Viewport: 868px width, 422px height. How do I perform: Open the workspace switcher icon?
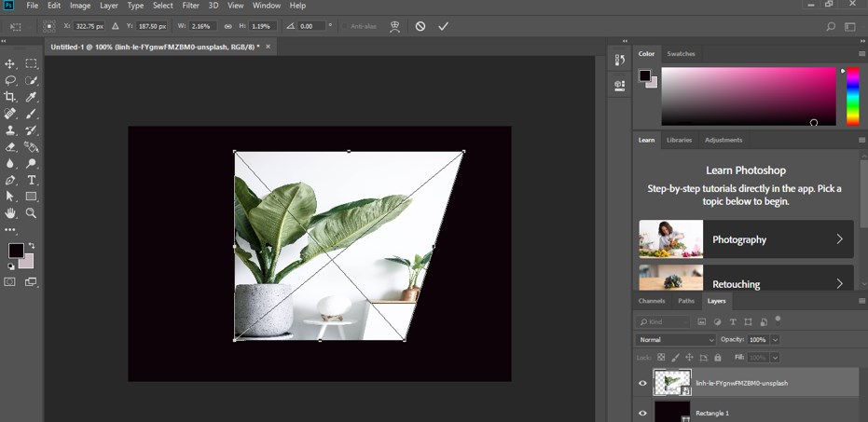tap(849, 26)
